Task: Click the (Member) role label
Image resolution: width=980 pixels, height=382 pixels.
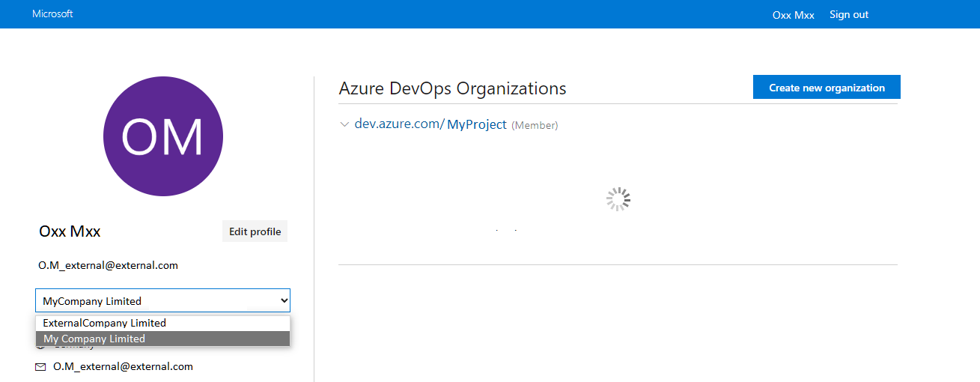Action: click(535, 125)
